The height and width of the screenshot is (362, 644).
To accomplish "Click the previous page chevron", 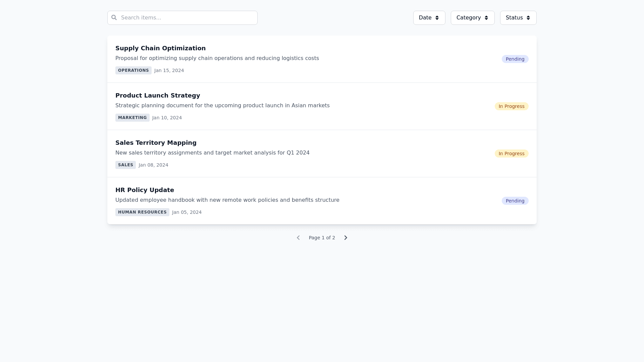I will point(298,238).
